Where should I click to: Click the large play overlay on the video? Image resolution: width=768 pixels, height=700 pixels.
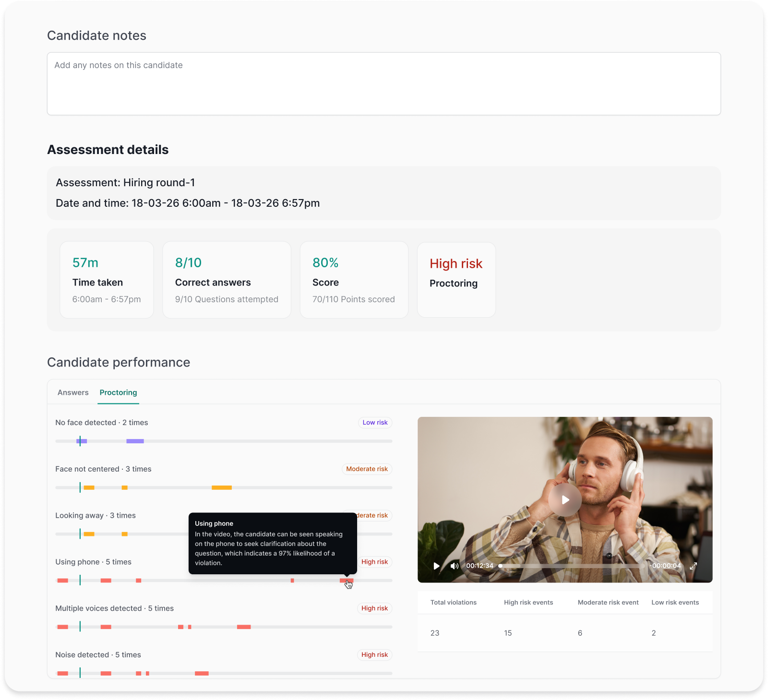point(565,500)
